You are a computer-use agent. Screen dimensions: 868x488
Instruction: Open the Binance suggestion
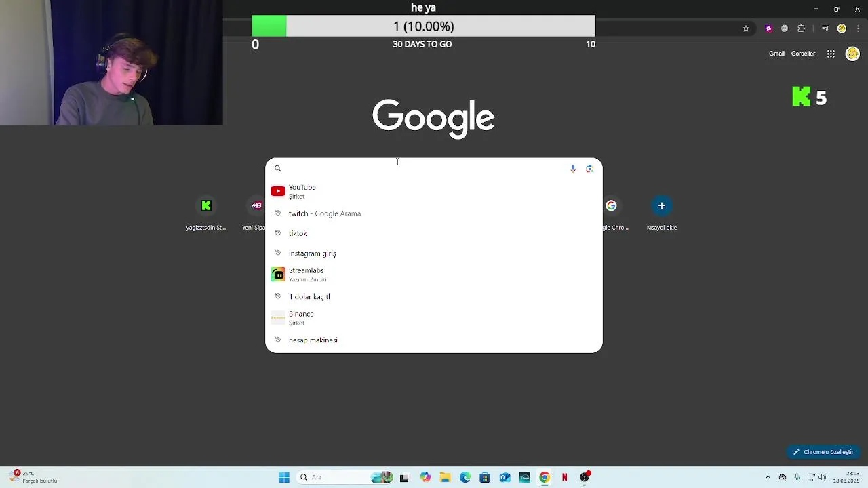click(x=433, y=318)
